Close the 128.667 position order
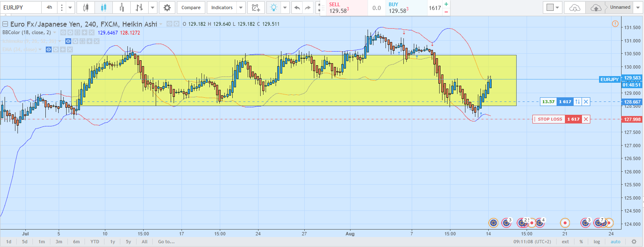The width and height of the screenshot is (644, 247). [586, 101]
